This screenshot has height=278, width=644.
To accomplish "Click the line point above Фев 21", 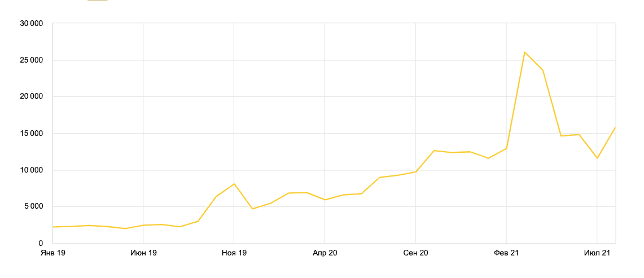I will click(x=506, y=148).
